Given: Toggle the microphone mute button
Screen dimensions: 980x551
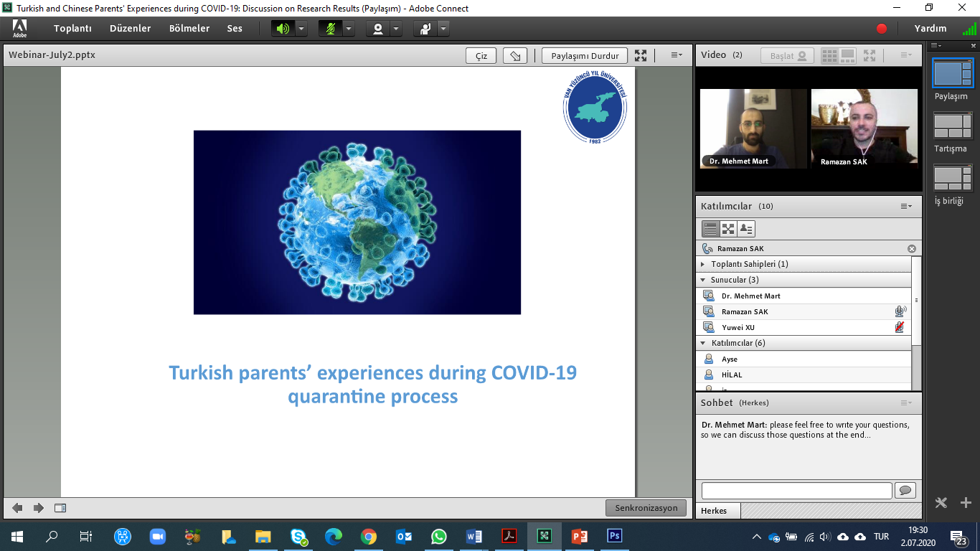Looking at the screenshot, I should [x=331, y=29].
